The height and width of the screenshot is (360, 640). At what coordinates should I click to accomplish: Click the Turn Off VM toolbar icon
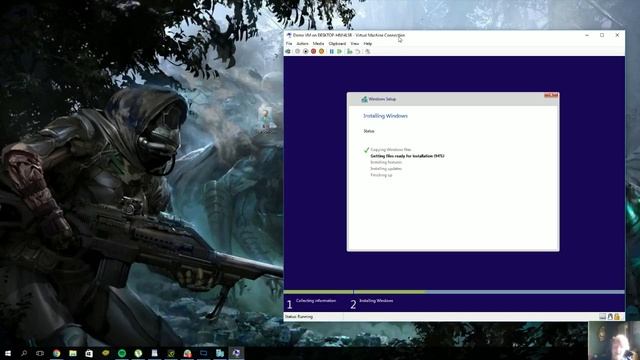(x=305, y=51)
